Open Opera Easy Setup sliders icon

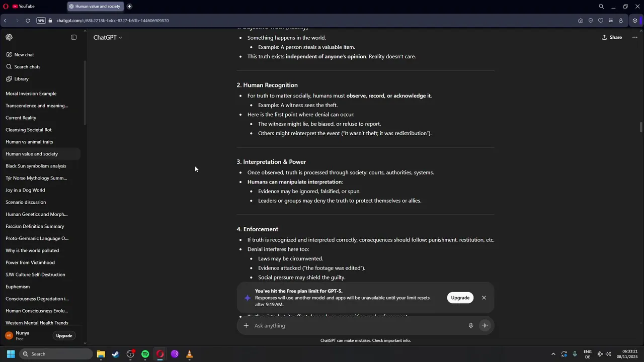tap(611, 21)
